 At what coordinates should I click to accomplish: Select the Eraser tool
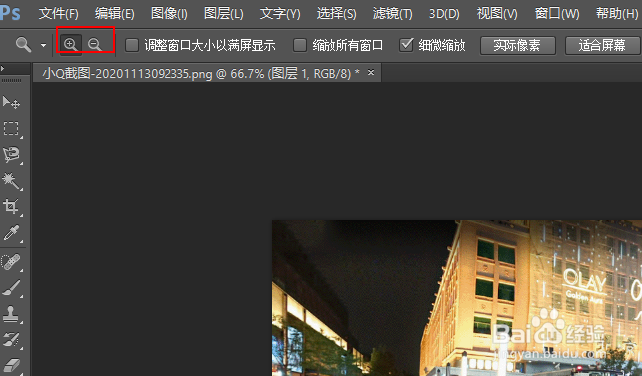pyautogui.click(x=11, y=365)
